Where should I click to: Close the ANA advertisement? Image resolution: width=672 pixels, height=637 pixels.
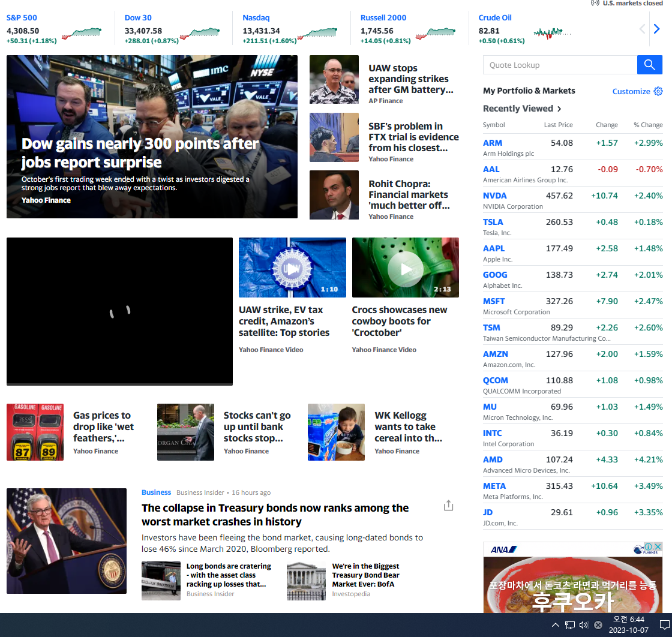[x=658, y=546]
